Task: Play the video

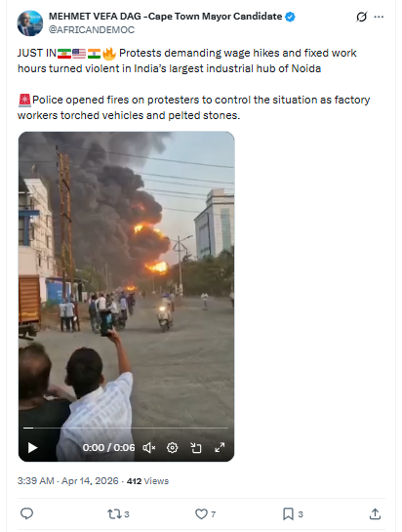Action: [x=32, y=447]
